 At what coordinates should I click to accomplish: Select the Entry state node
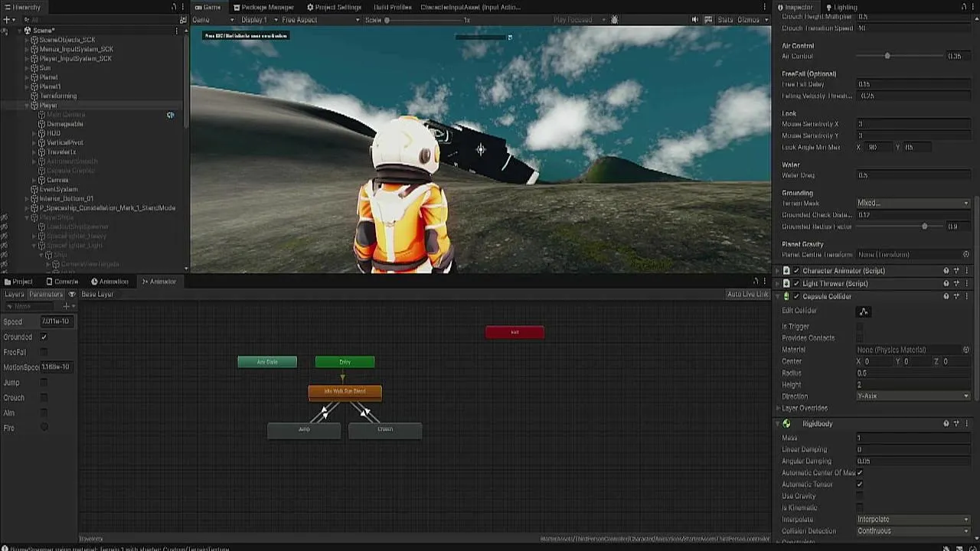point(345,362)
